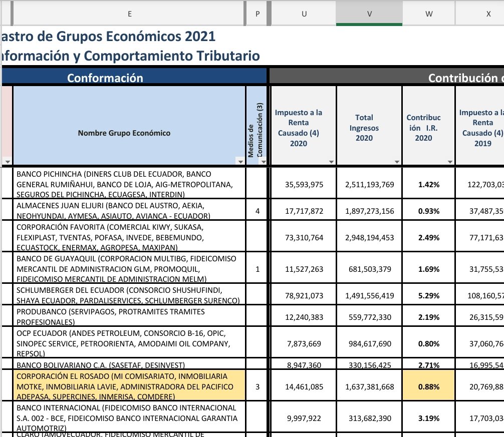Screen dimensions: 504x437
Task: Click the 1.42% contribution cell
Action: (429, 184)
